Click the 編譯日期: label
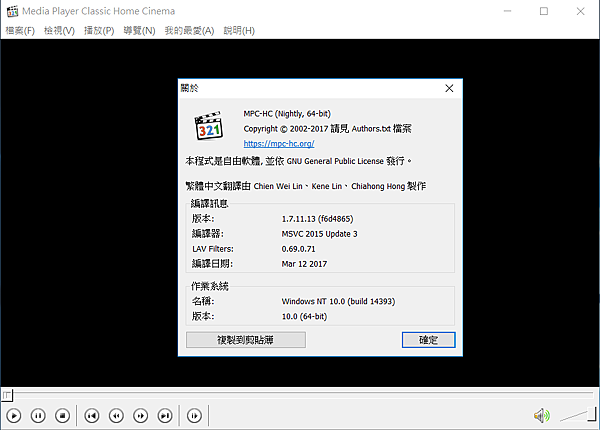 [x=212, y=264]
